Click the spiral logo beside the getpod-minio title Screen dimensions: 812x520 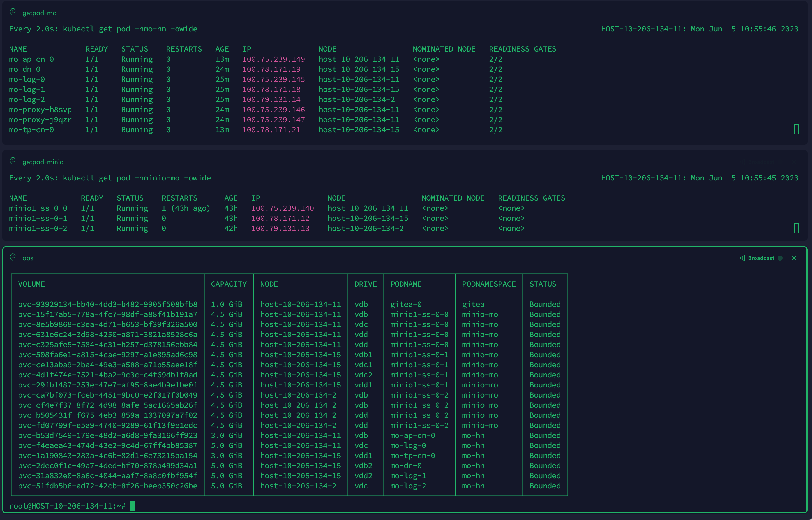[13, 162]
